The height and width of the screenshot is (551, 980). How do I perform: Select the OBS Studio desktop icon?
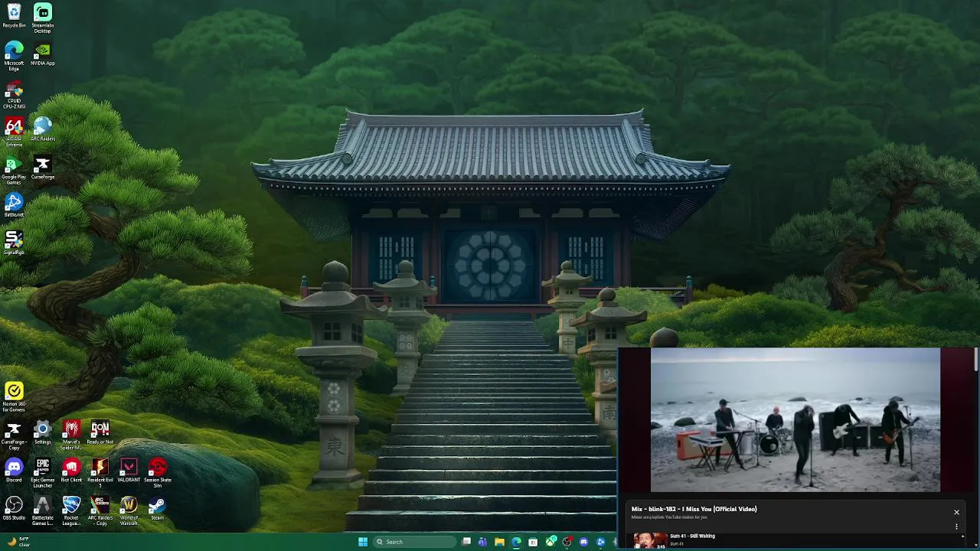pos(14,507)
